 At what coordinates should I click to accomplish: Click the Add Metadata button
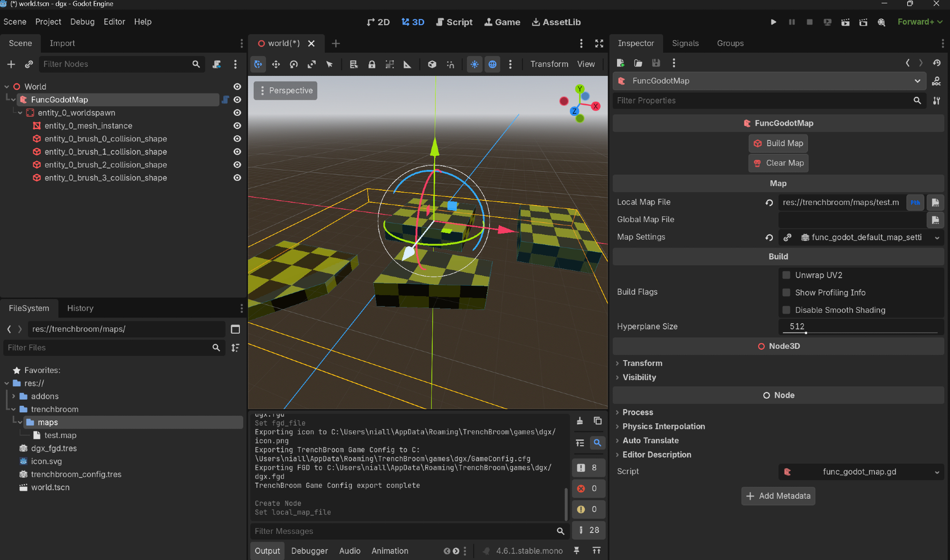(778, 496)
